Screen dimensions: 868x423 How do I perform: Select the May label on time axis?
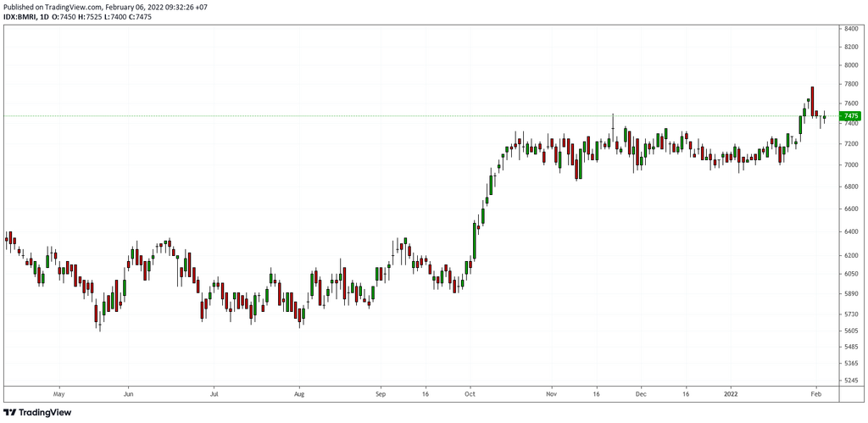tap(58, 394)
